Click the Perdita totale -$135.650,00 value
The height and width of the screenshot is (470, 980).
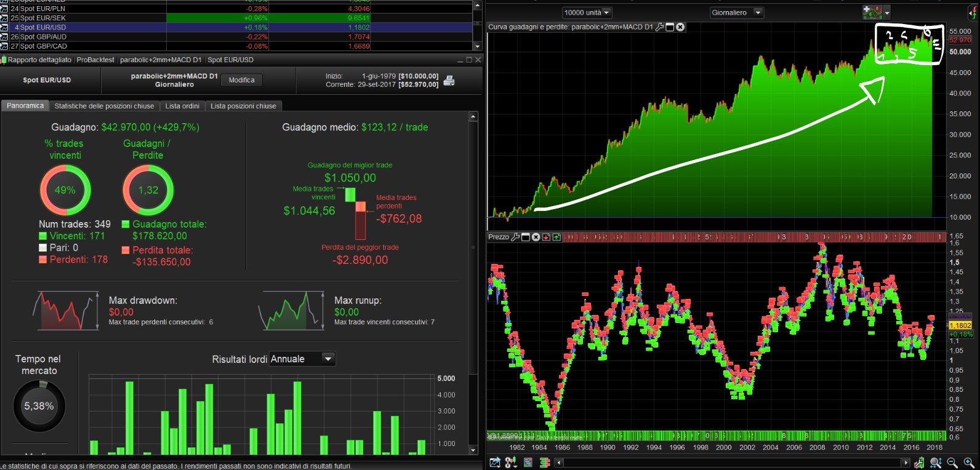[162, 262]
